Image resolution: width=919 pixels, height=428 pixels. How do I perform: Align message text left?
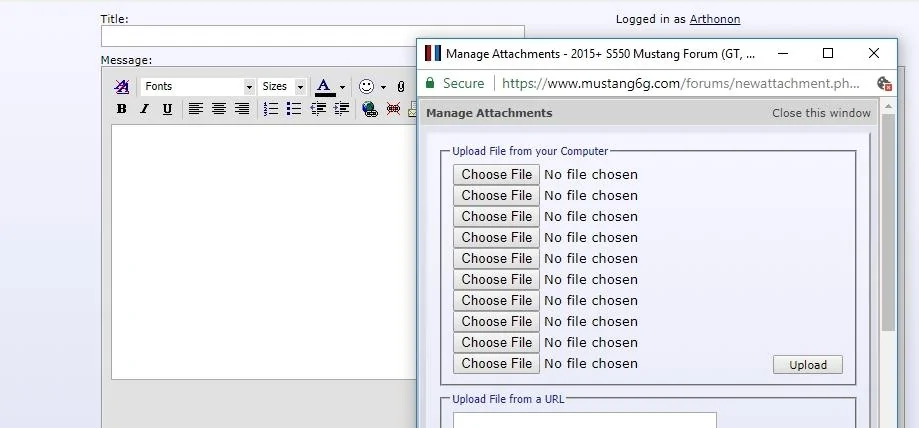tap(195, 108)
